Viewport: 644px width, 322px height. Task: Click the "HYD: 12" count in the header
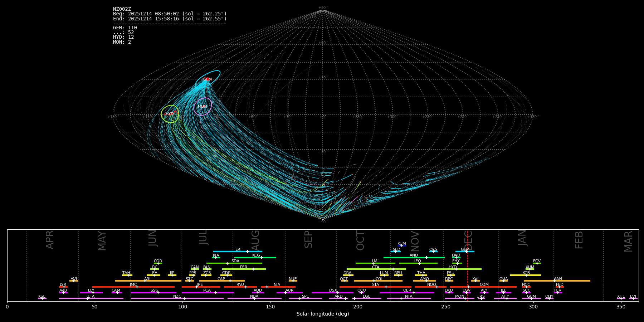(x=123, y=37)
